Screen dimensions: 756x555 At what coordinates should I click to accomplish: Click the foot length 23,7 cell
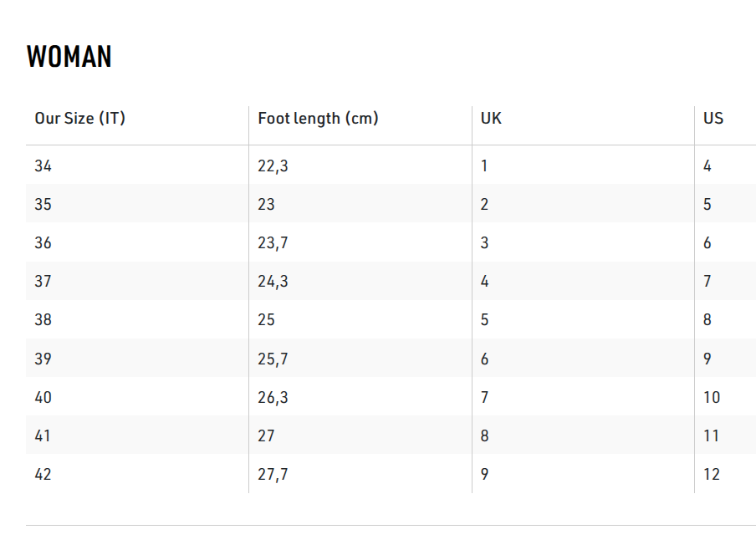(x=273, y=242)
